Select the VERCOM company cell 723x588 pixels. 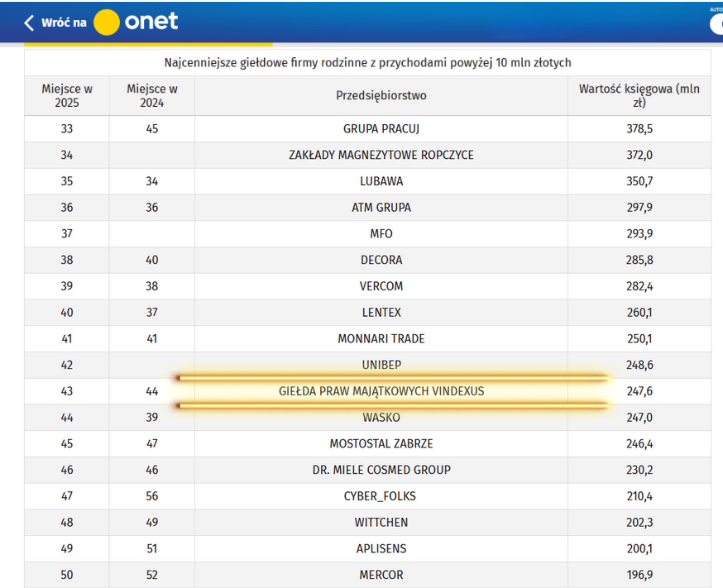[x=381, y=286]
